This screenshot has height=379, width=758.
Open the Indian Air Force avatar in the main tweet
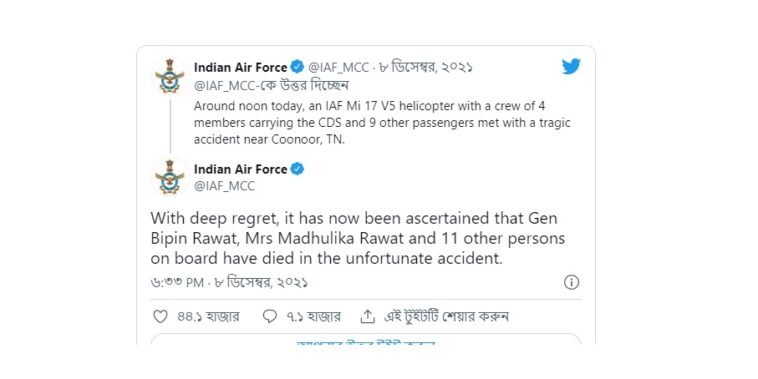coord(170,177)
